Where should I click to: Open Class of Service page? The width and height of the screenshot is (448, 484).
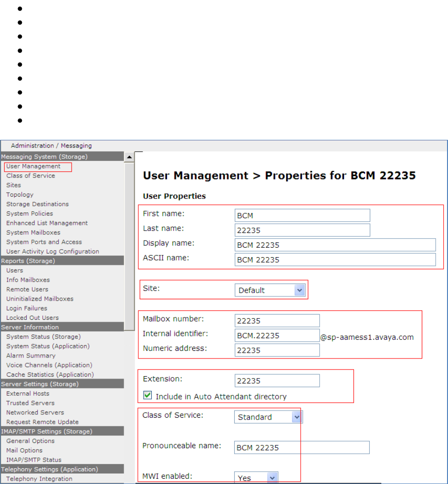[x=31, y=176]
